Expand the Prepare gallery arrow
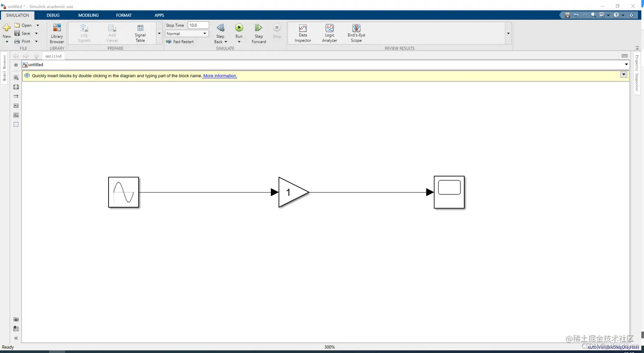The height and width of the screenshot is (353, 644). [x=159, y=33]
